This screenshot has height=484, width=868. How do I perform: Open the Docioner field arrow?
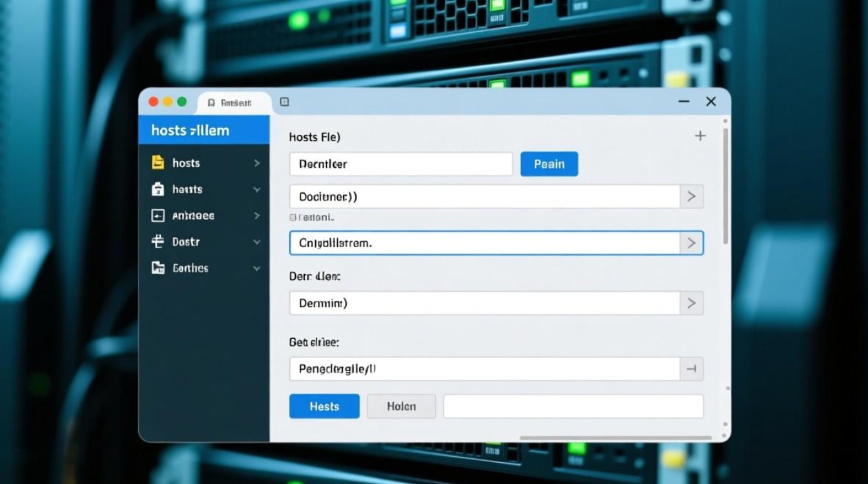click(x=691, y=197)
